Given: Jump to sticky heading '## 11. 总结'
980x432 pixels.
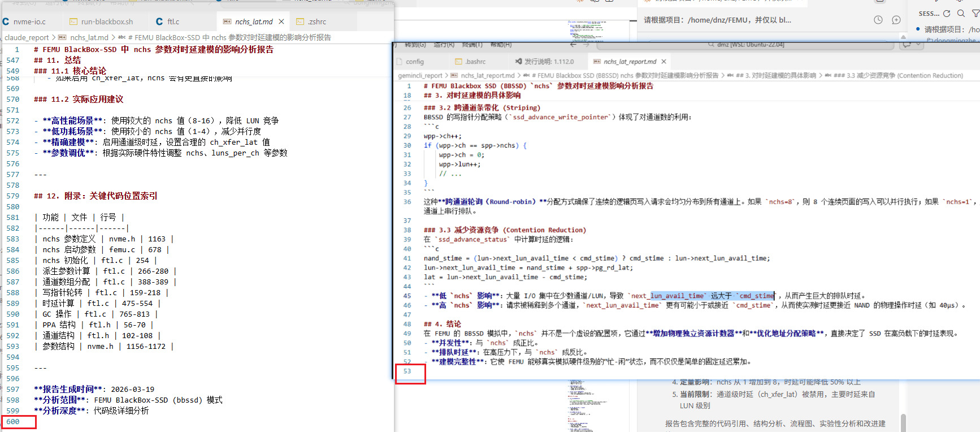Looking at the screenshot, I should pos(57,60).
